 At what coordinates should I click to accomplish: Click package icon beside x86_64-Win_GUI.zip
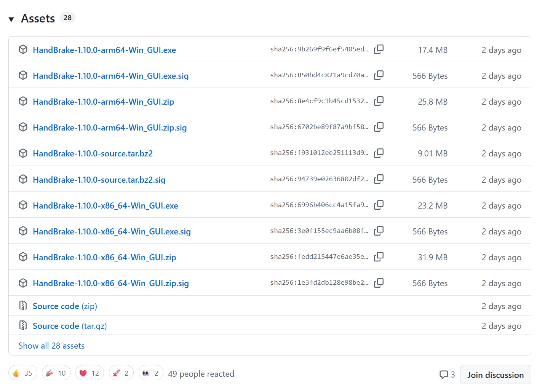(x=23, y=257)
